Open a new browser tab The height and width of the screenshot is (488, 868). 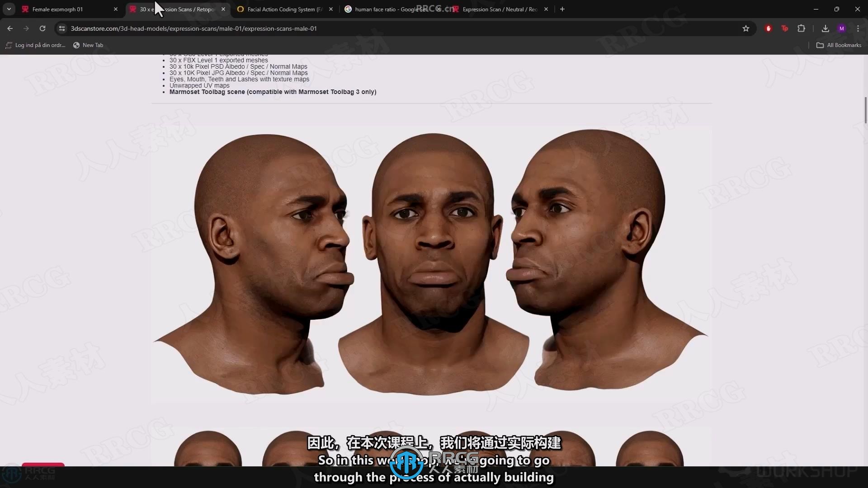click(x=562, y=9)
